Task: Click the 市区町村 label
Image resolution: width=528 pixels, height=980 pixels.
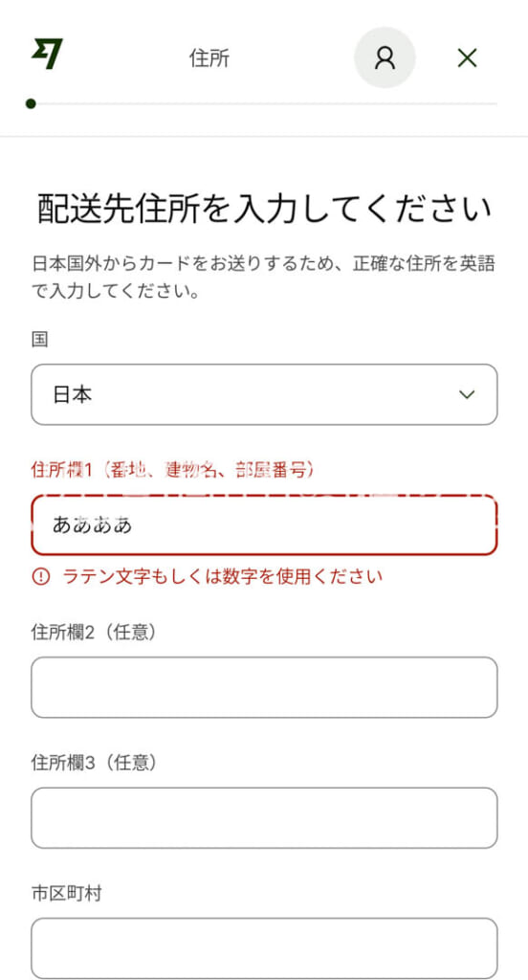Action: 66,894
